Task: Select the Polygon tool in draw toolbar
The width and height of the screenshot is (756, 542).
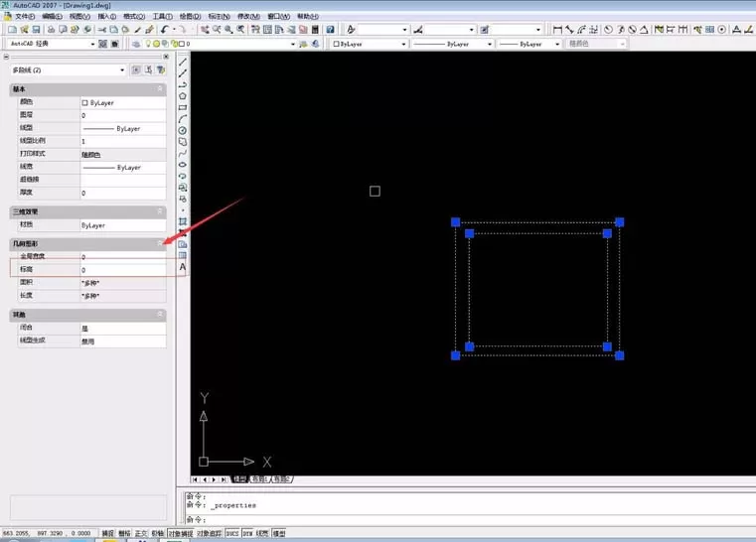Action: click(x=183, y=96)
